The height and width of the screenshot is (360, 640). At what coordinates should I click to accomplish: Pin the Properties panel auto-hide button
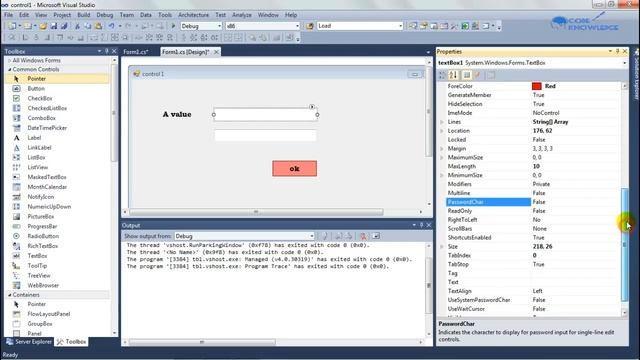tap(618, 51)
